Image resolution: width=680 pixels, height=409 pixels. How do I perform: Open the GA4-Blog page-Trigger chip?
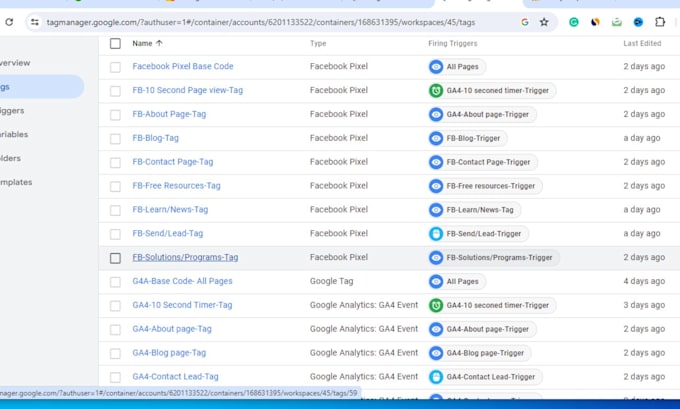click(x=480, y=353)
